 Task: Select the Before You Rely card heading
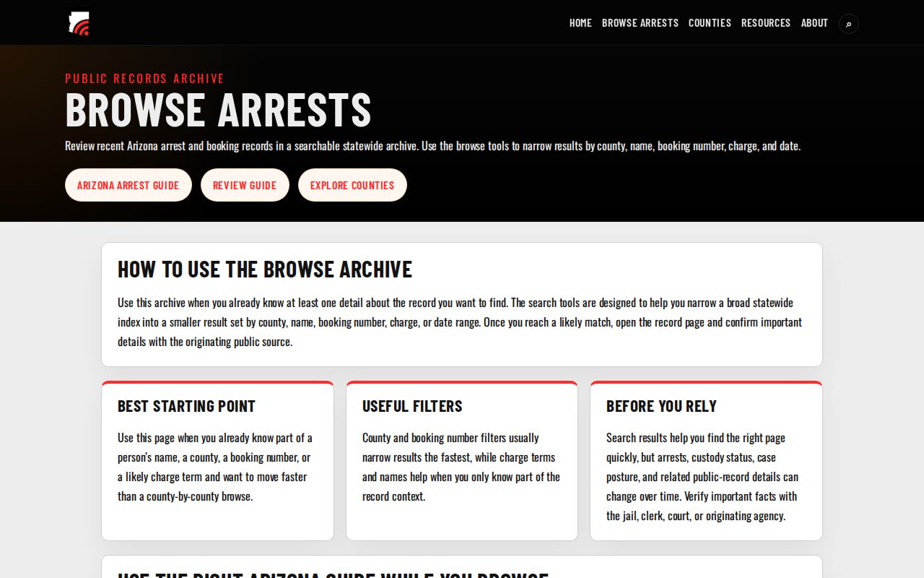(x=661, y=406)
